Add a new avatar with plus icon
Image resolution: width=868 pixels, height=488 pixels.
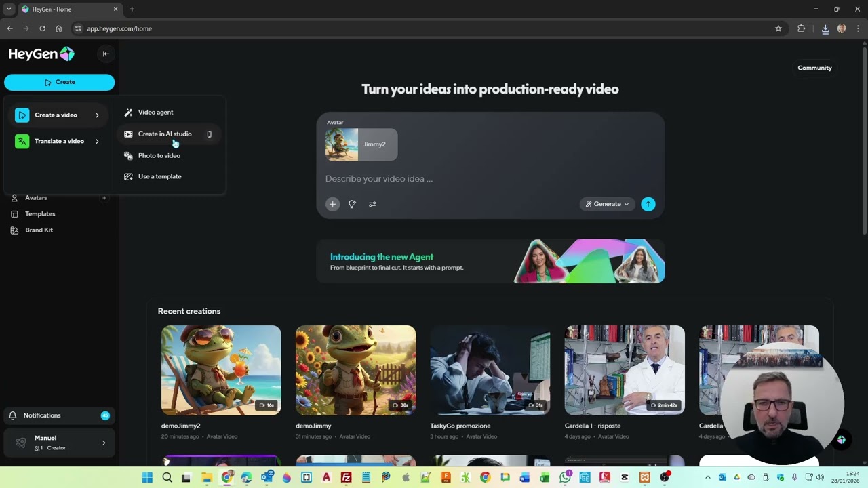pyautogui.click(x=104, y=198)
